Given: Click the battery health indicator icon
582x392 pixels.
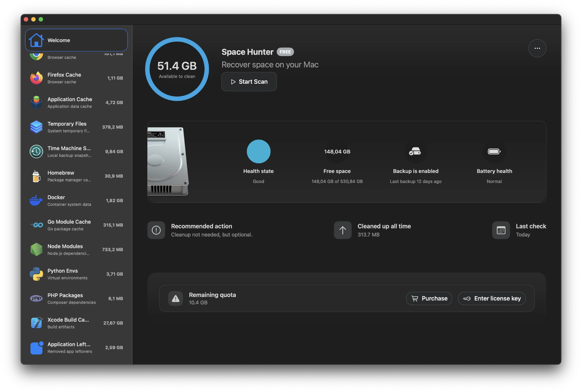Looking at the screenshot, I should (x=494, y=151).
